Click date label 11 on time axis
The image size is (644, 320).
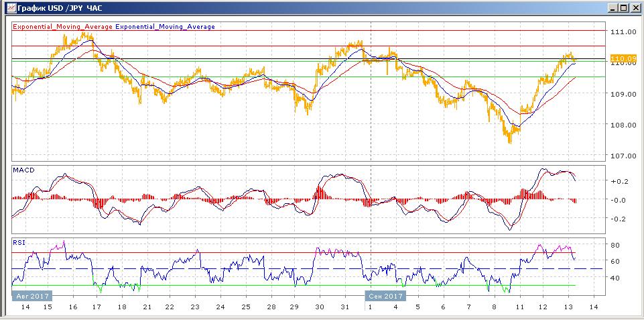pyautogui.click(x=519, y=308)
